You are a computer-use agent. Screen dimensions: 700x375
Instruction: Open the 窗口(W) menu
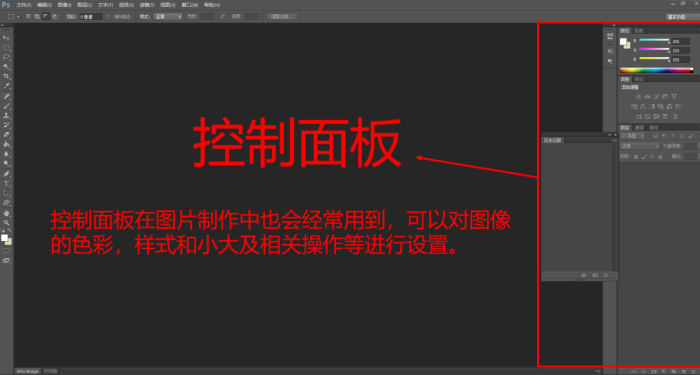click(x=190, y=5)
